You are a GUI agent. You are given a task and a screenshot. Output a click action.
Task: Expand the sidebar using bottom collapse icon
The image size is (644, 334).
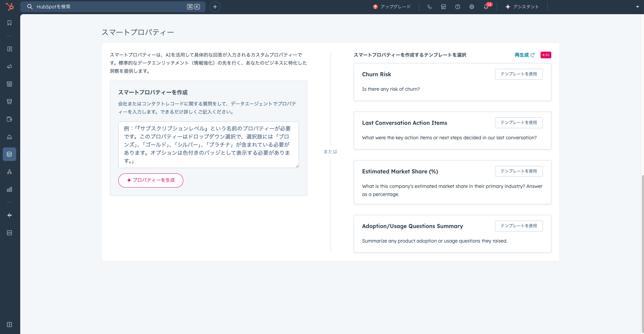pos(9,325)
